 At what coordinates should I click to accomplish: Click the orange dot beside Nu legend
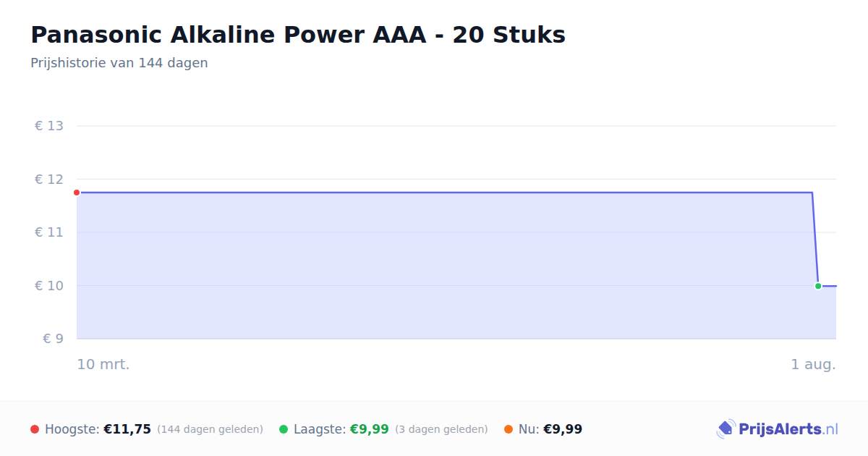click(x=509, y=429)
